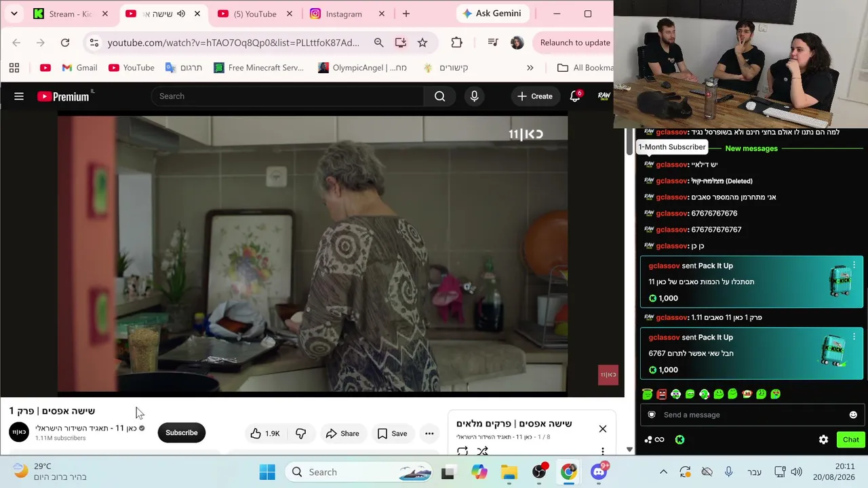Image resolution: width=868 pixels, height=488 pixels.
Task: Click Ask Gemini
Action: [x=492, y=14]
